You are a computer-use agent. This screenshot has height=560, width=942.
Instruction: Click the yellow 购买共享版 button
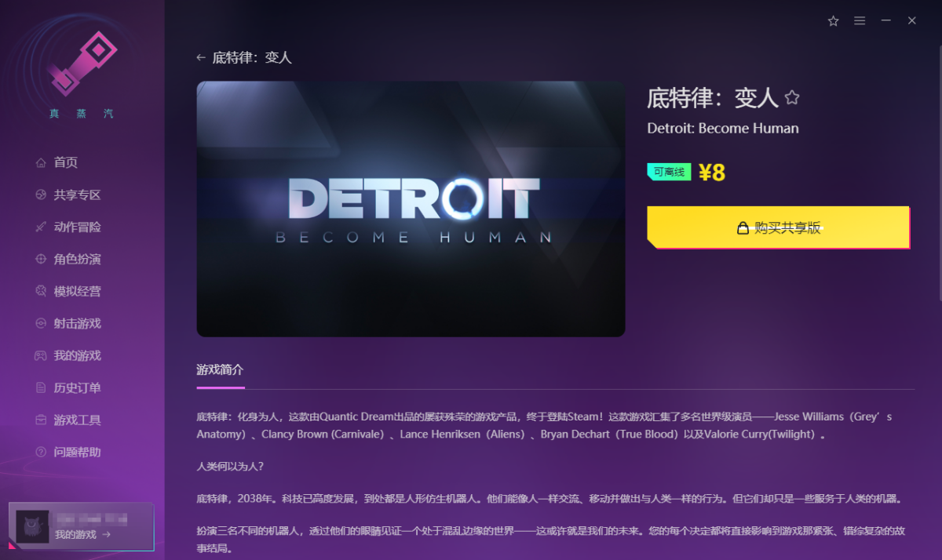[778, 228]
